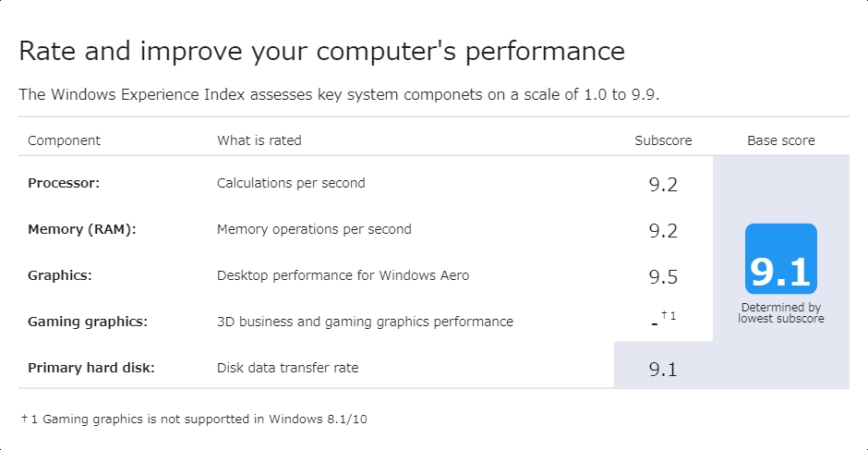Click the Determined by lowest subscore caption
868x450 pixels.
coord(781,313)
